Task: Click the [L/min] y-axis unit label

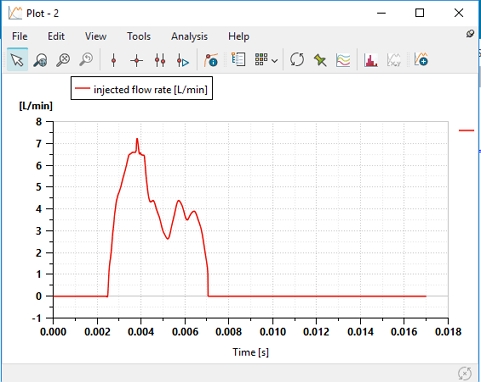Action: [36, 106]
